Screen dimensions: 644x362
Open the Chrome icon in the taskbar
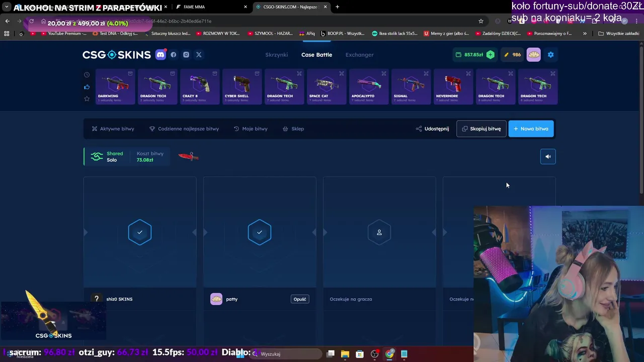pos(389,354)
